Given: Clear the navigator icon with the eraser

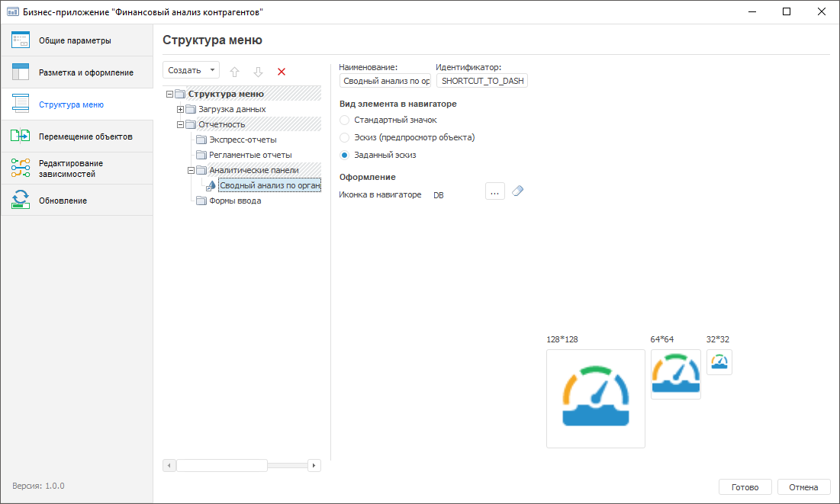Looking at the screenshot, I should pos(517,191).
